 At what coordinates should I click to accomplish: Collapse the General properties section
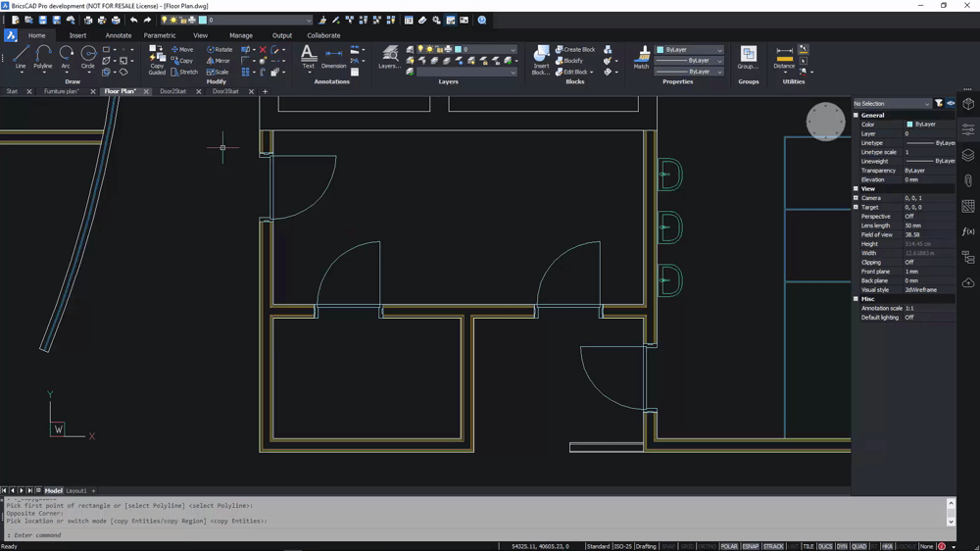(x=856, y=115)
